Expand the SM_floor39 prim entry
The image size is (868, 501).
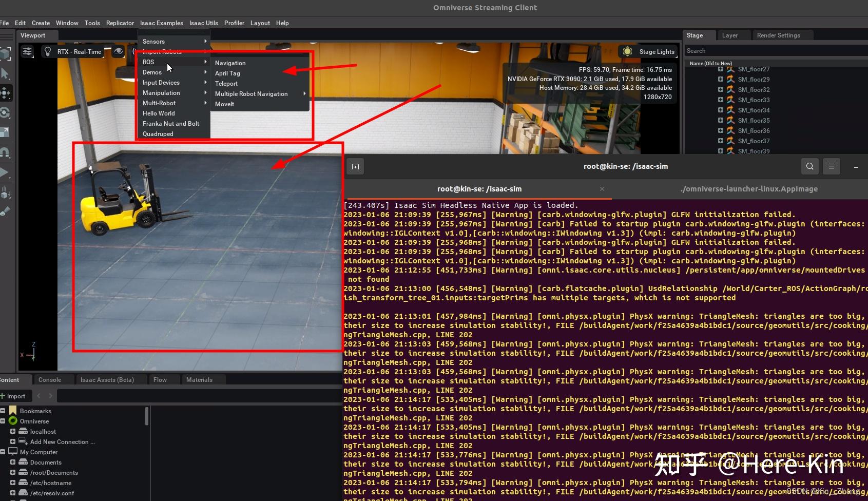click(x=721, y=151)
